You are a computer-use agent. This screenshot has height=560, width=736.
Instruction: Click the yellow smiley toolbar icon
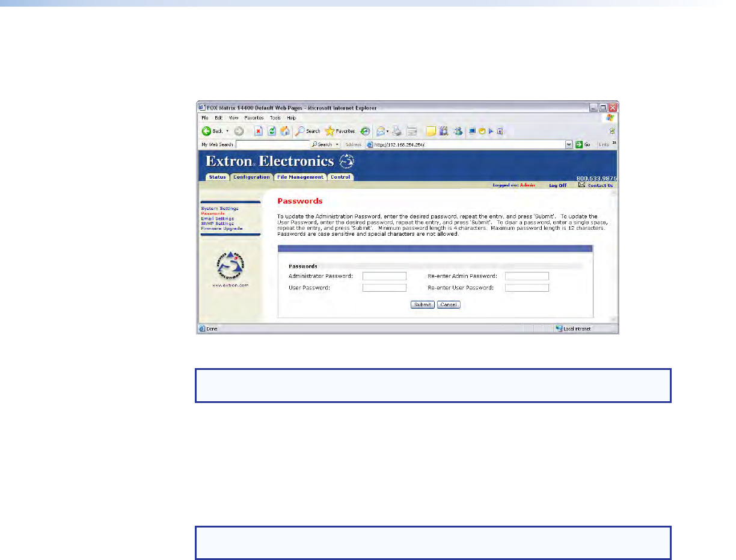click(x=482, y=131)
